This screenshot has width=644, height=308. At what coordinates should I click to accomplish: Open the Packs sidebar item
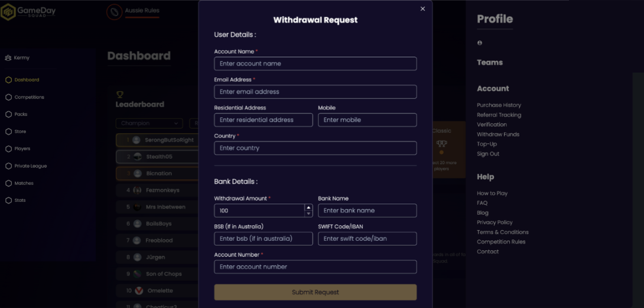point(21,114)
